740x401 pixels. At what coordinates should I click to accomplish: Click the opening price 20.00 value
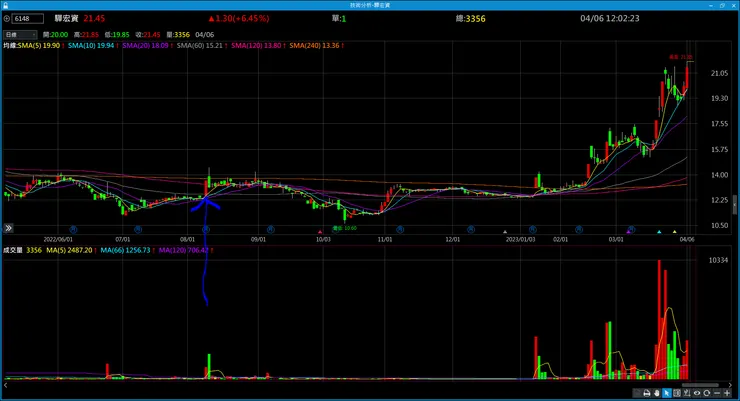[59, 35]
